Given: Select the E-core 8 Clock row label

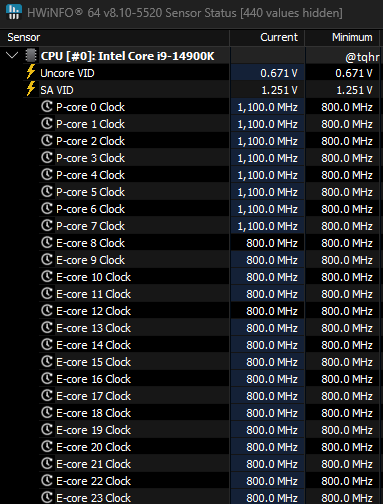Looking at the screenshot, I should click(x=90, y=243).
